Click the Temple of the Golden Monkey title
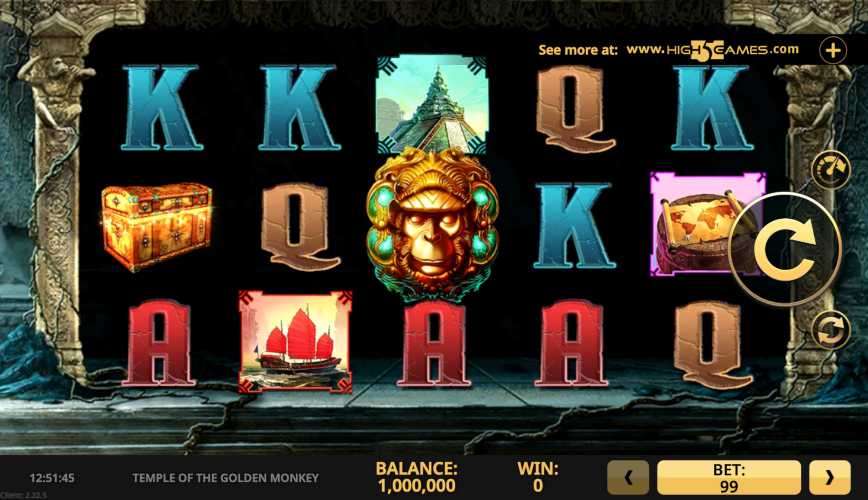The image size is (868, 500). [x=225, y=477]
